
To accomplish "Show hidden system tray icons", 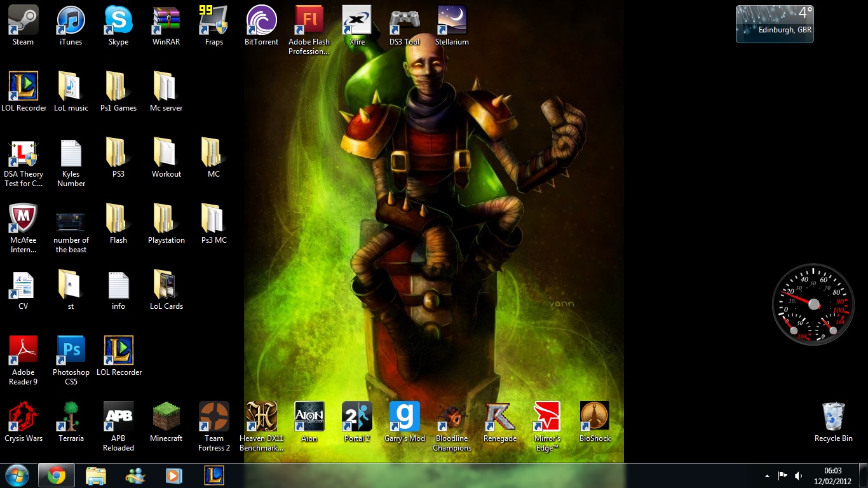I will (767, 475).
